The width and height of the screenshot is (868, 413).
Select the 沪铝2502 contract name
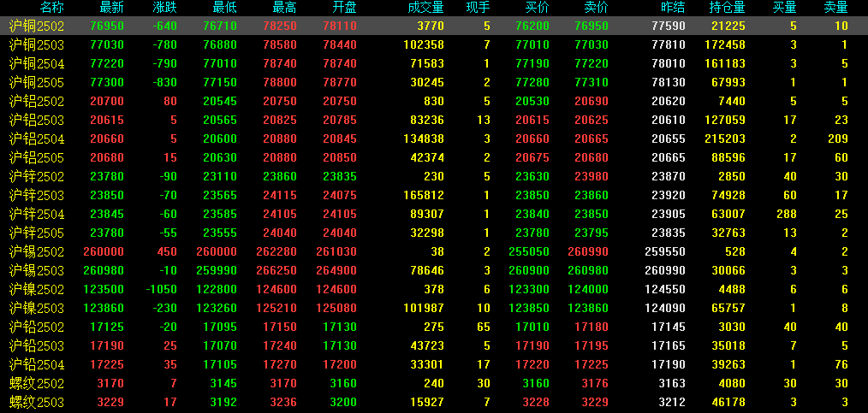37,101
